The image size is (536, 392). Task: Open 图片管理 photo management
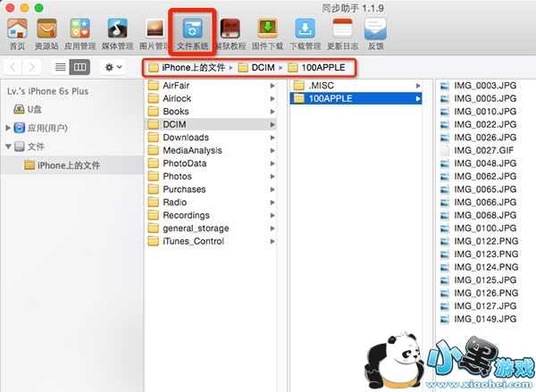coord(155,34)
